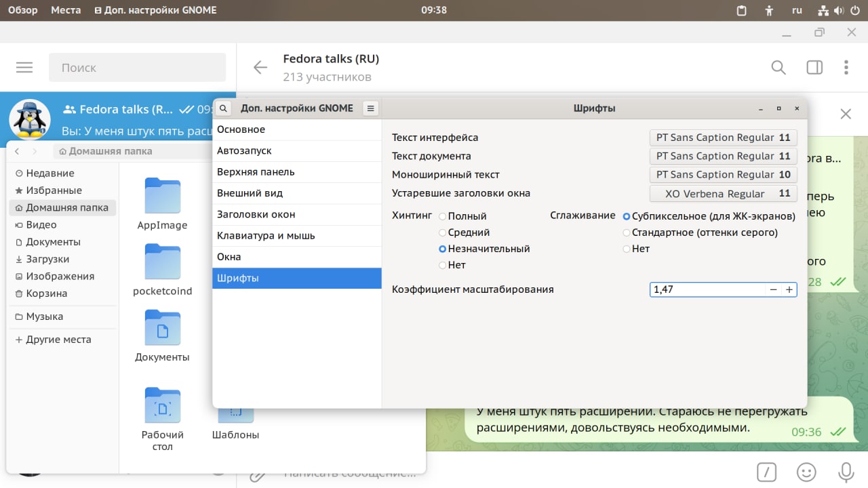This screenshot has width=868, height=488.
Task: Open Другие места in Files sidebar
Action: click(x=62, y=340)
